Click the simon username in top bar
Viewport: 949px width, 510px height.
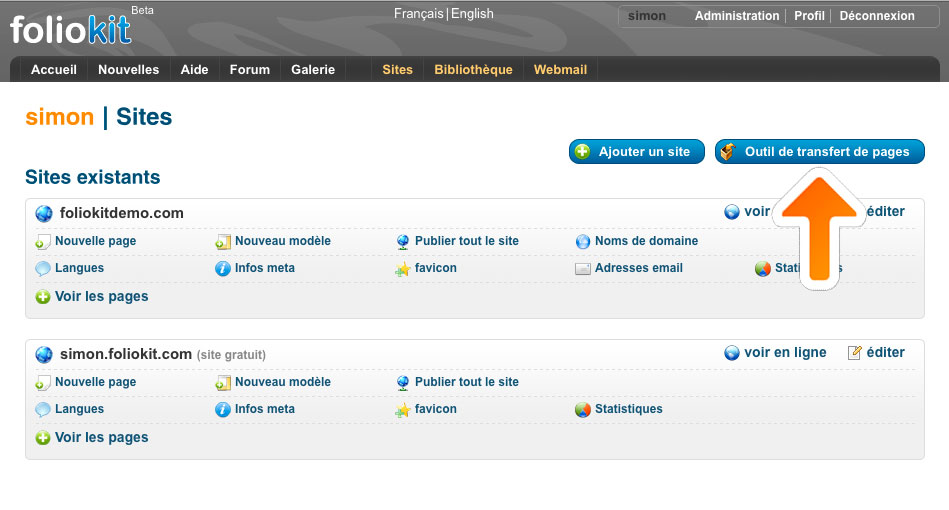point(646,16)
